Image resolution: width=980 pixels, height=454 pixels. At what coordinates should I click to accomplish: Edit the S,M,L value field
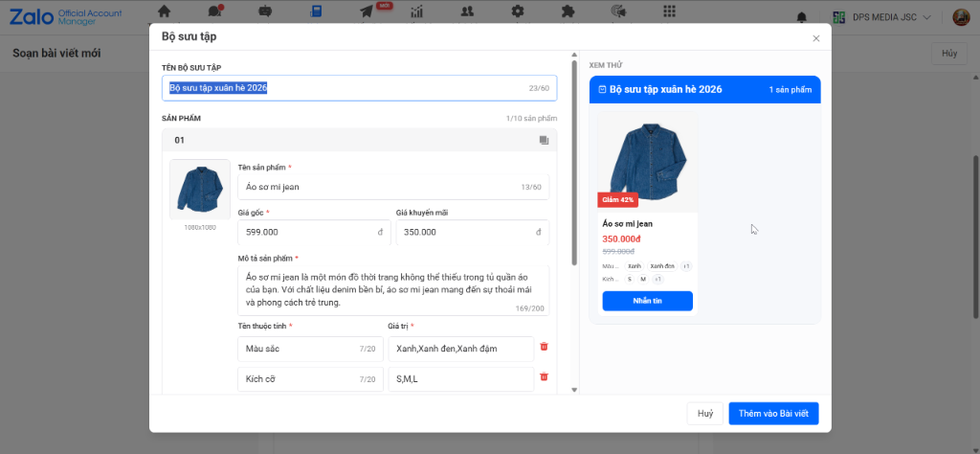460,379
